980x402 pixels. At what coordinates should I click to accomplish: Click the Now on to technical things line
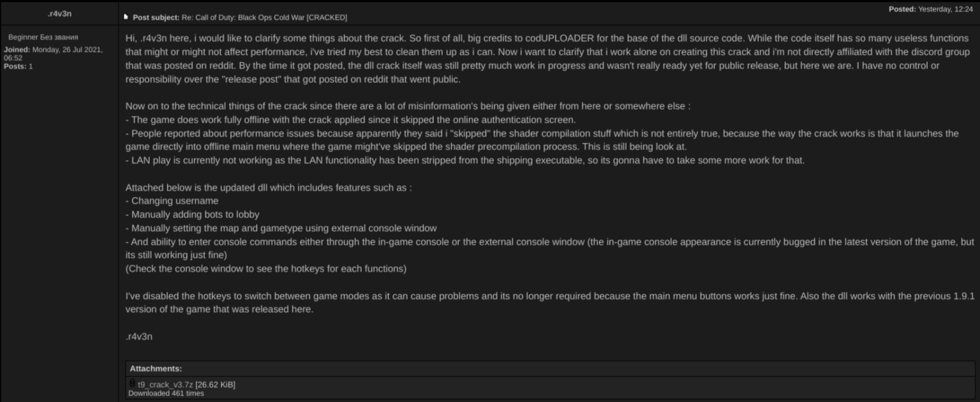pyautogui.click(x=408, y=106)
